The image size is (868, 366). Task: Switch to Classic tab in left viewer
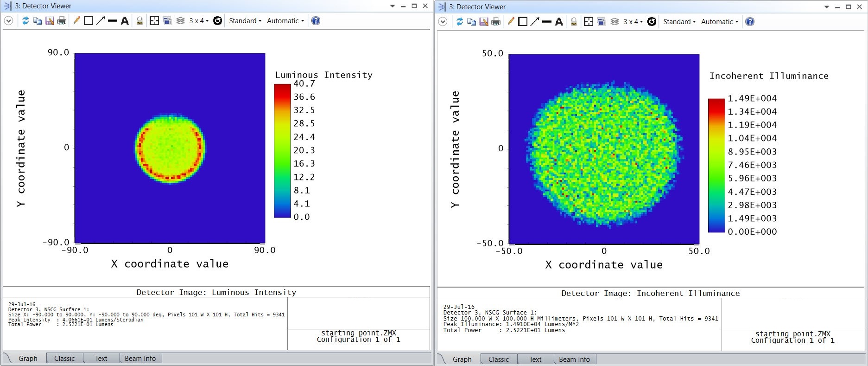pyautogui.click(x=64, y=359)
